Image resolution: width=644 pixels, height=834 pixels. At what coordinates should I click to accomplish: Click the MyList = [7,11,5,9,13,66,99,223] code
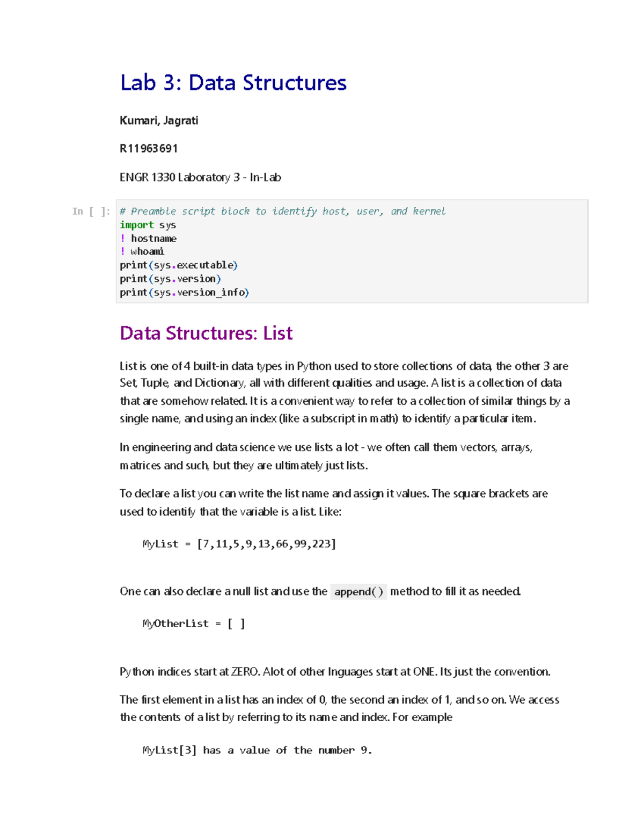[239, 544]
